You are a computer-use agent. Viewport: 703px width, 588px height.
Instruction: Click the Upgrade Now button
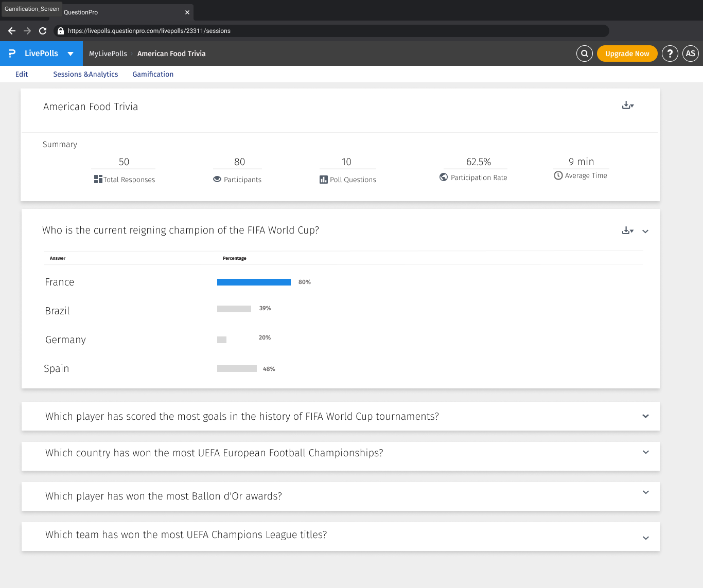click(x=627, y=54)
